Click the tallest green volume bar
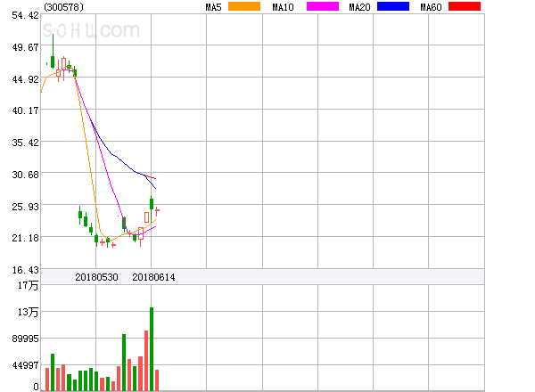Screen dimensions: 535x392 [152, 349]
